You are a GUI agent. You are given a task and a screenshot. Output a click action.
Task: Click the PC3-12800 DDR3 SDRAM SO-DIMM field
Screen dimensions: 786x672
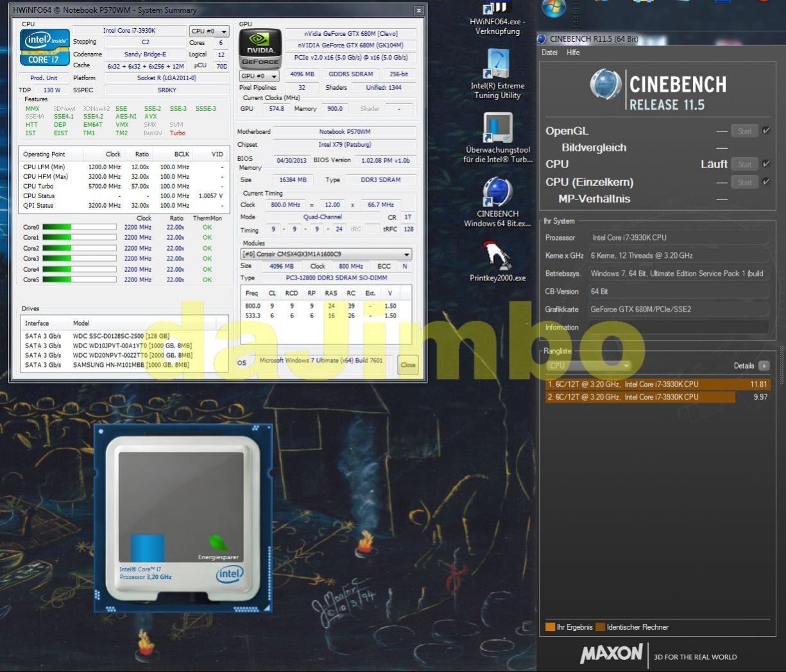336,278
